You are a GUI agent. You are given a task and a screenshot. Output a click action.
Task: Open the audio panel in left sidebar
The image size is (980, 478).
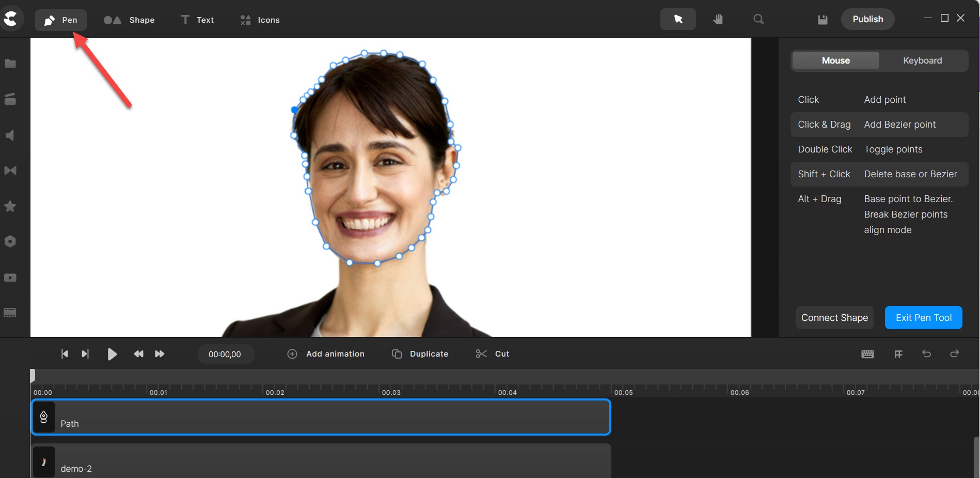10,135
